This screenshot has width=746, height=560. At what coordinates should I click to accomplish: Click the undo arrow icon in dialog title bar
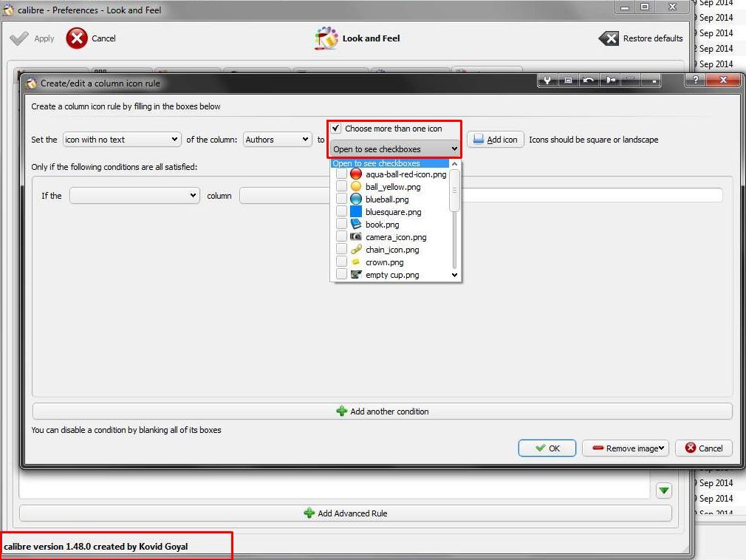point(589,81)
